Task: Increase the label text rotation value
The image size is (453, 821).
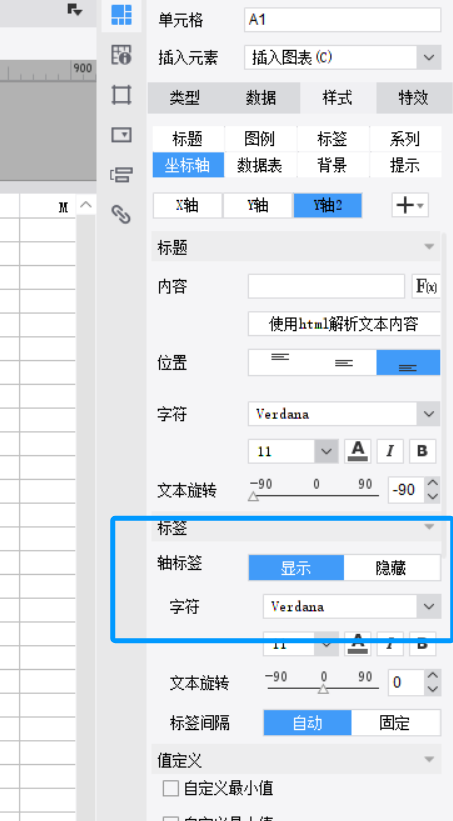Action: click(x=433, y=675)
